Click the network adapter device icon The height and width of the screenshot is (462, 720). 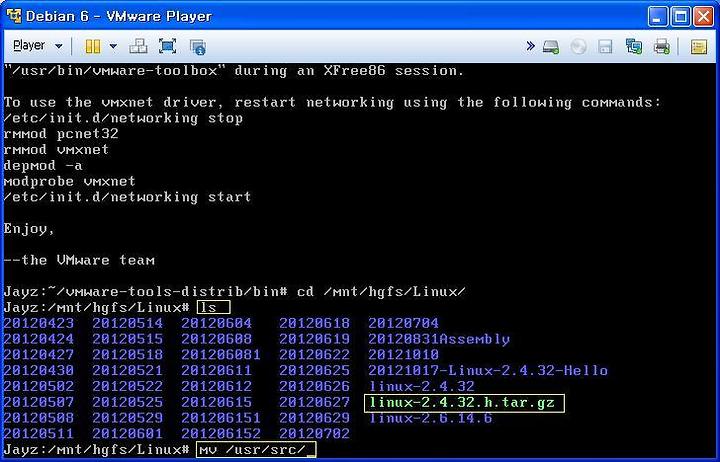pos(634,46)
